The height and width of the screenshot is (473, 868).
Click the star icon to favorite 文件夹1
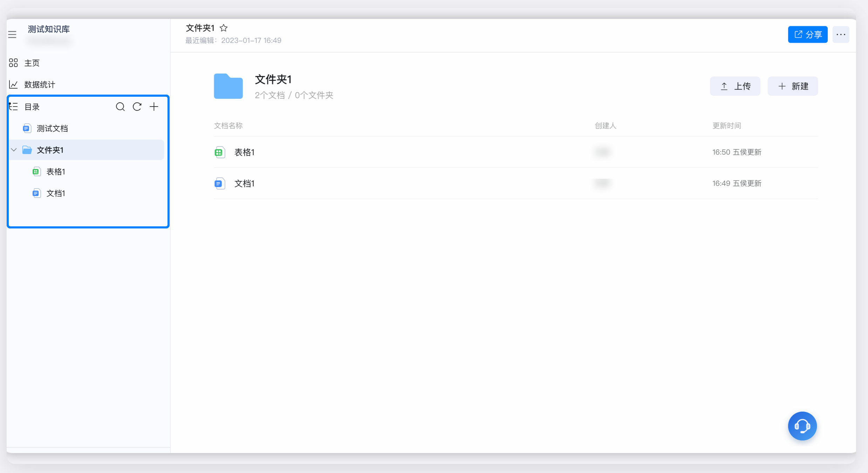(224, 28)
